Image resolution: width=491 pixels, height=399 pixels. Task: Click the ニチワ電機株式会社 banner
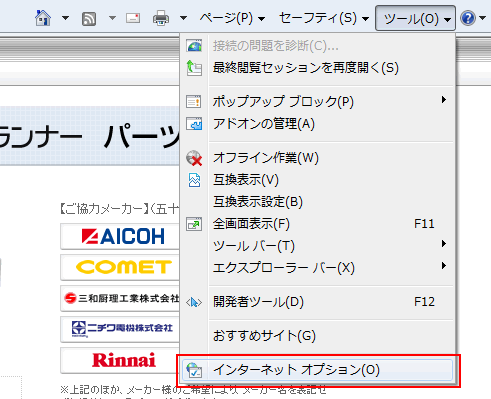120,329
